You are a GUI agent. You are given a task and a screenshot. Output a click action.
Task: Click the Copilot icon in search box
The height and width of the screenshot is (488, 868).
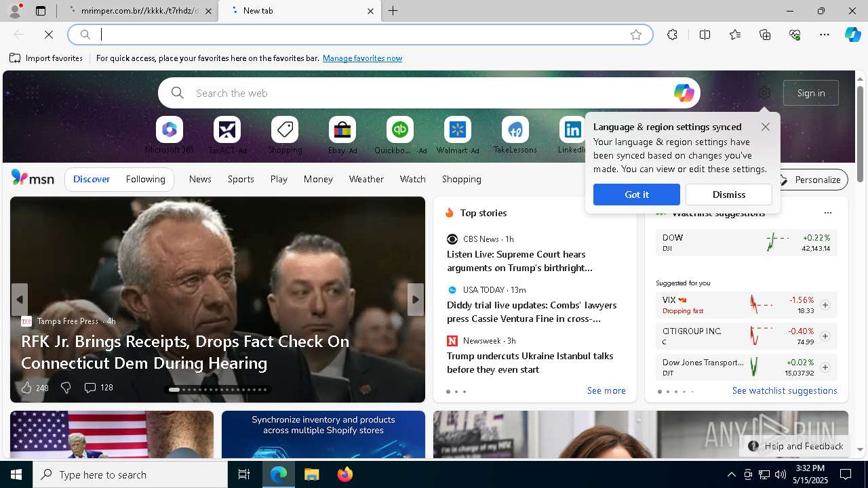coord(684,93)
